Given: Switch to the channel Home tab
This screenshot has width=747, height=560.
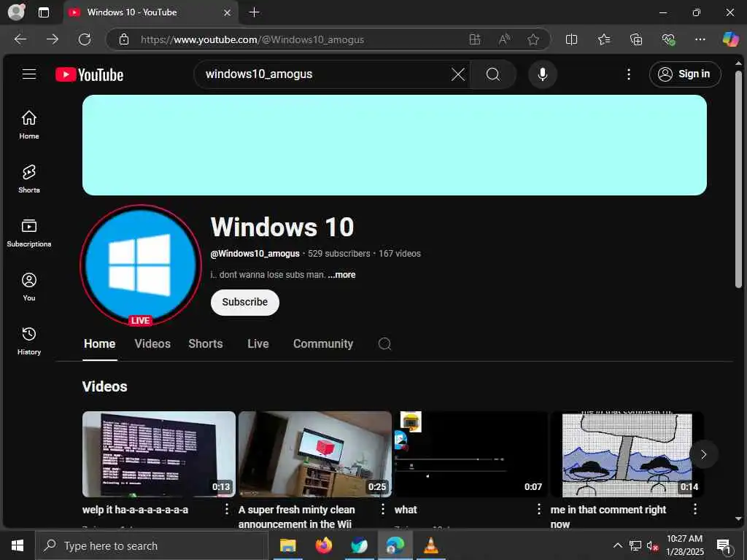Looking at the screenshot, I should 99,344.
